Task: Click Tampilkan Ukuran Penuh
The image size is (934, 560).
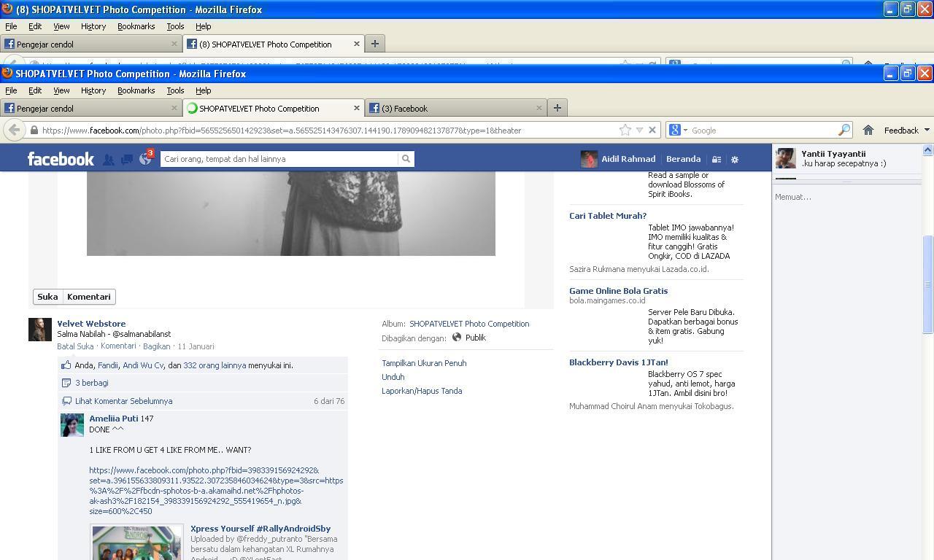Action: pyautogui.click(x=424, y=363)
